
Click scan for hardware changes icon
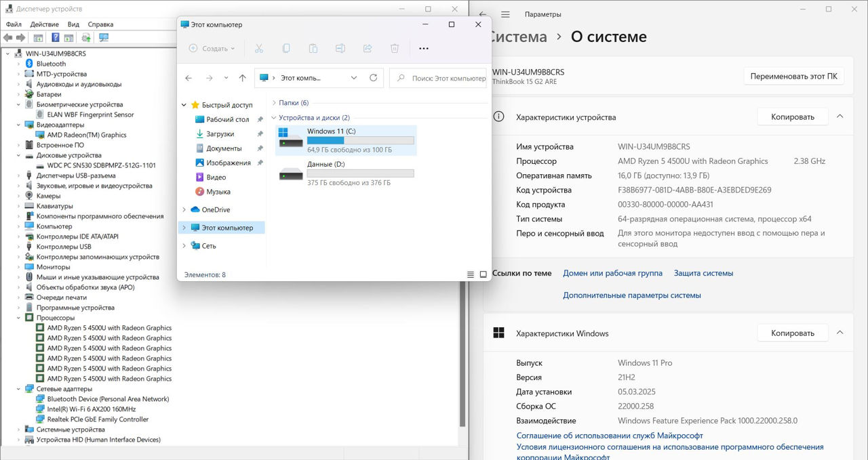pyautogui.click(x=104, y=38)
